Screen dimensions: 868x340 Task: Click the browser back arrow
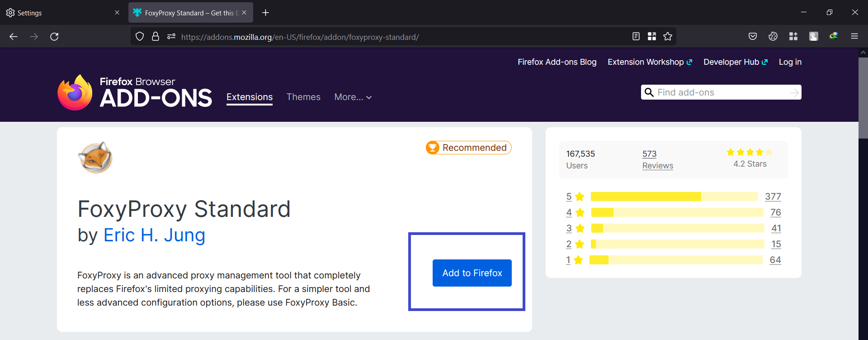[x=14, y=37]
